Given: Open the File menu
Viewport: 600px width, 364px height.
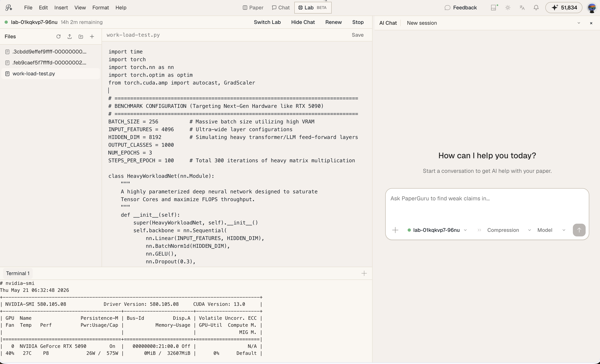Looking at the screenshot, I should tap(28, 8).
